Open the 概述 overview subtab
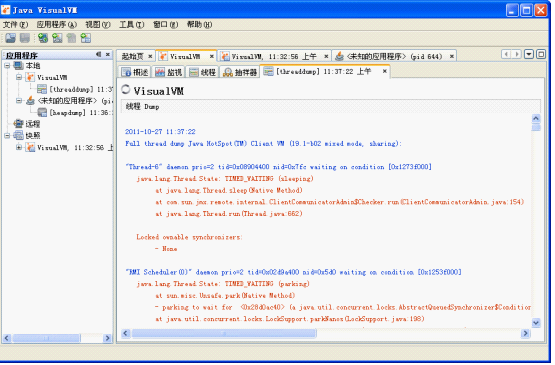This screenshot has height=365, width=555. (x=135, y=72)
